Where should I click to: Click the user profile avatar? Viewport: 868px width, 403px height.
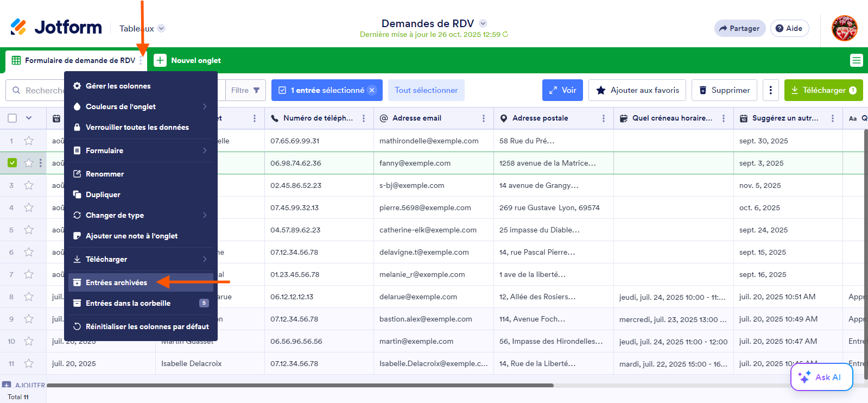(x=844, y=28)
